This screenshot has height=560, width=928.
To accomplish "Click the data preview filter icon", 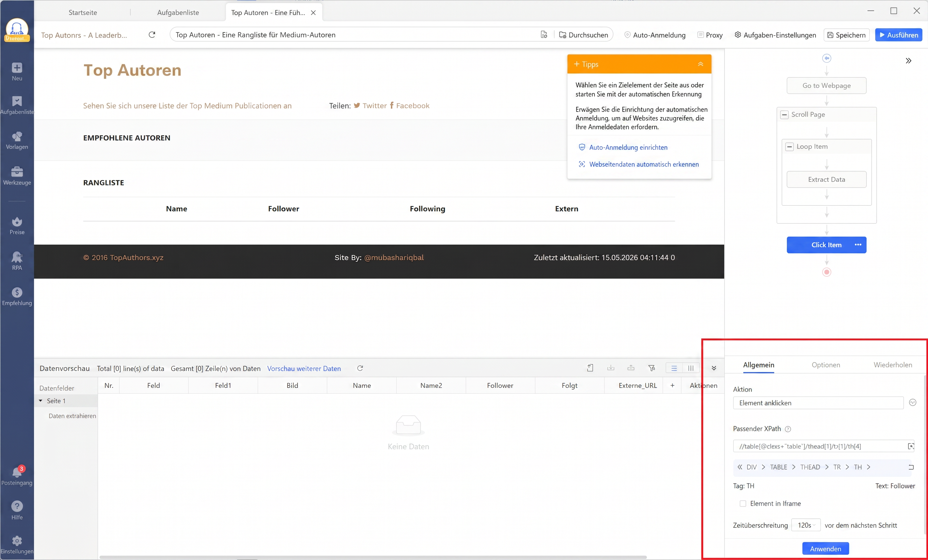I will pos(652,368).
